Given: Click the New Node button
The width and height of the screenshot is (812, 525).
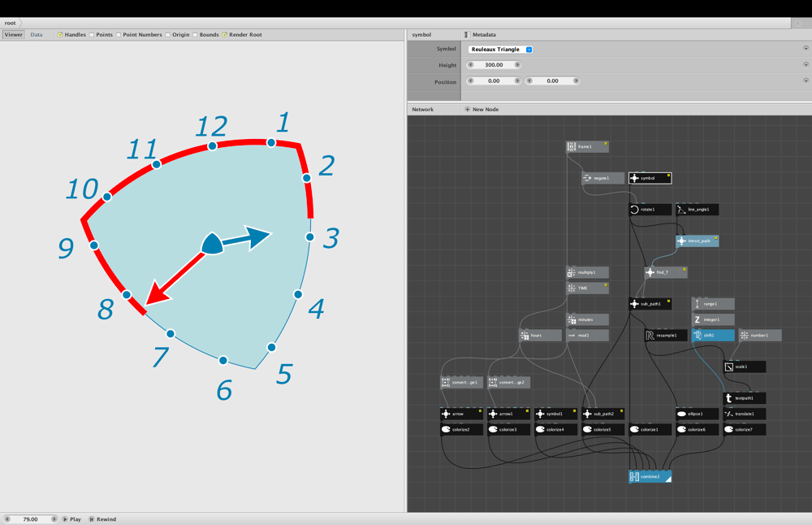Looking at the screenshot, I should [482, 110].
